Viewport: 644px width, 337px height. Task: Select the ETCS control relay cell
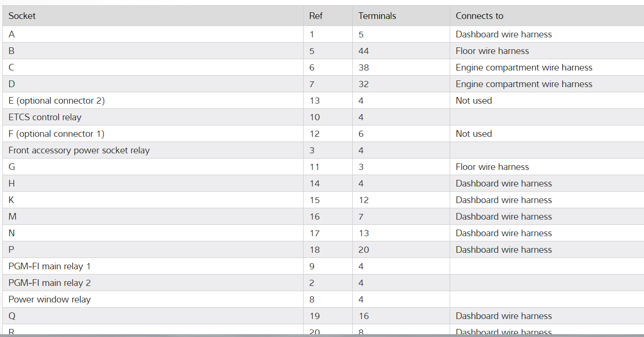(45, 117)
